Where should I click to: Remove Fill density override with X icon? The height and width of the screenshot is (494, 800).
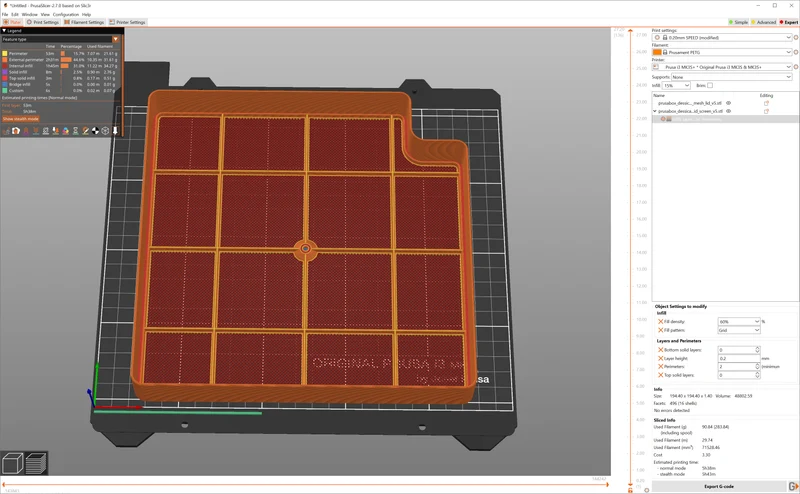click(661, 322)
